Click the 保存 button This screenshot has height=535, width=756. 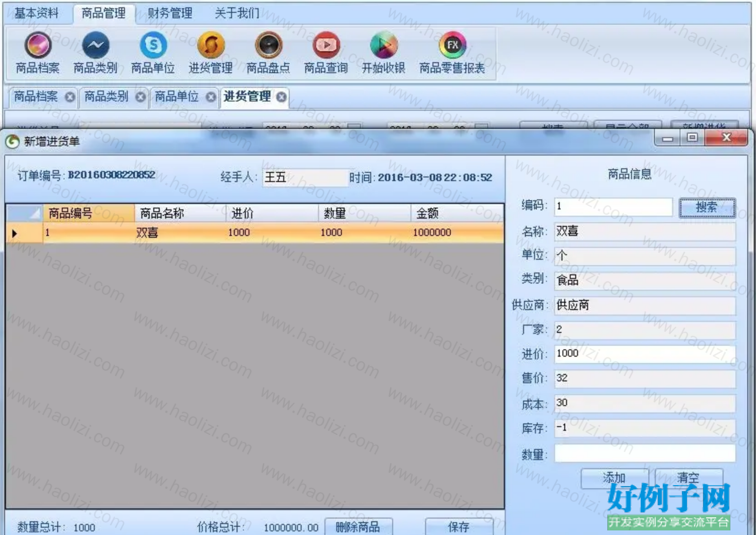coord(459,527)
